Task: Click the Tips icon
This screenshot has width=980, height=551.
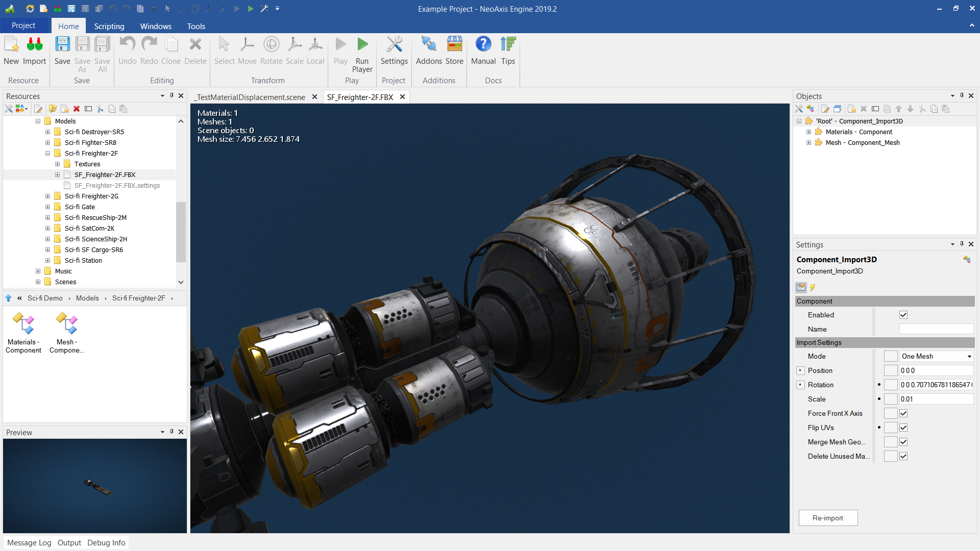Action: pyautogui.click(x=508, y=45)
